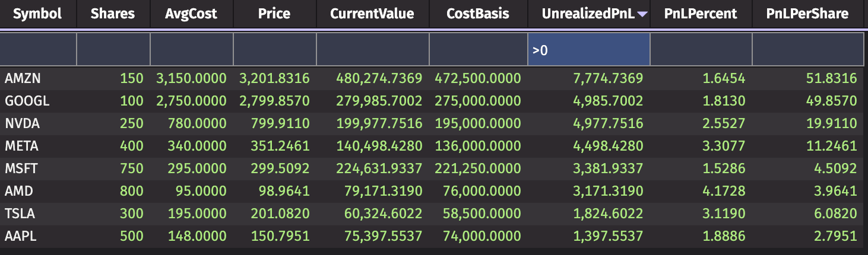Image resolution: width=868 pixels, height=255 pixels.
Task: Click the CostBasis filter input
Action: [x=477, y=50]
